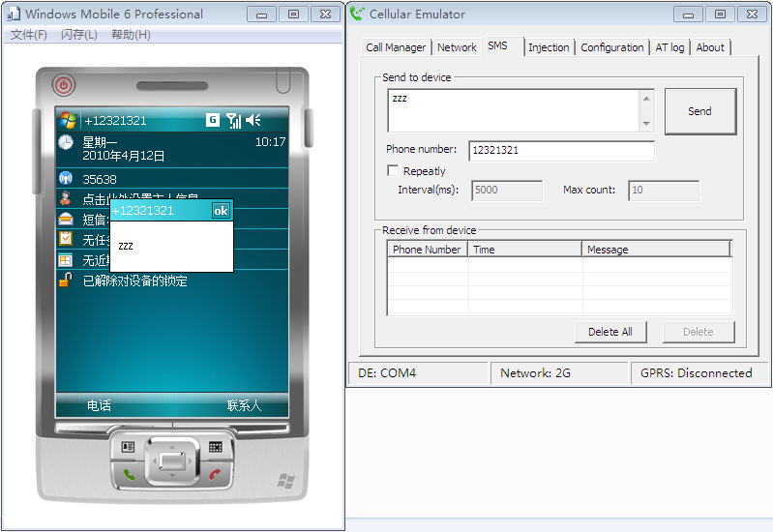This screenshot has width=773, height=532.
Task: Click the Send button
Action: [x=700, y=111]
